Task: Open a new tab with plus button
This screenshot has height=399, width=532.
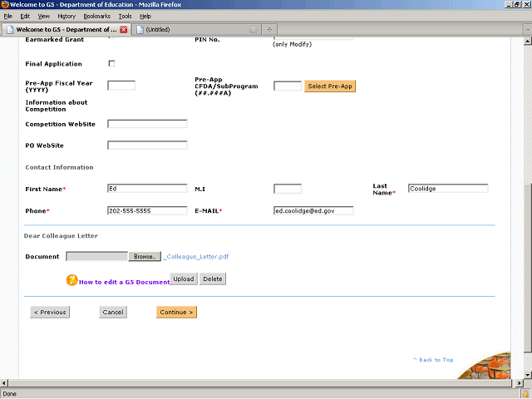Action: [269, 30]
